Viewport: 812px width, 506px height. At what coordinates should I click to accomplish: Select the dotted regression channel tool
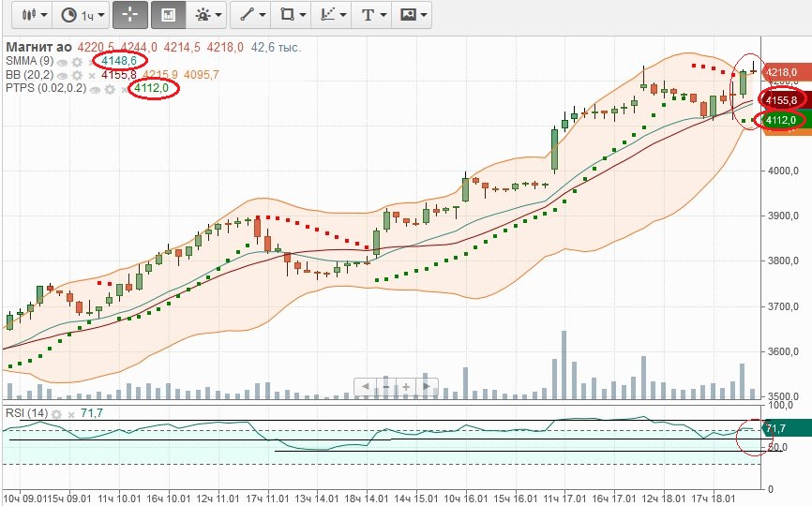(327, 14)
